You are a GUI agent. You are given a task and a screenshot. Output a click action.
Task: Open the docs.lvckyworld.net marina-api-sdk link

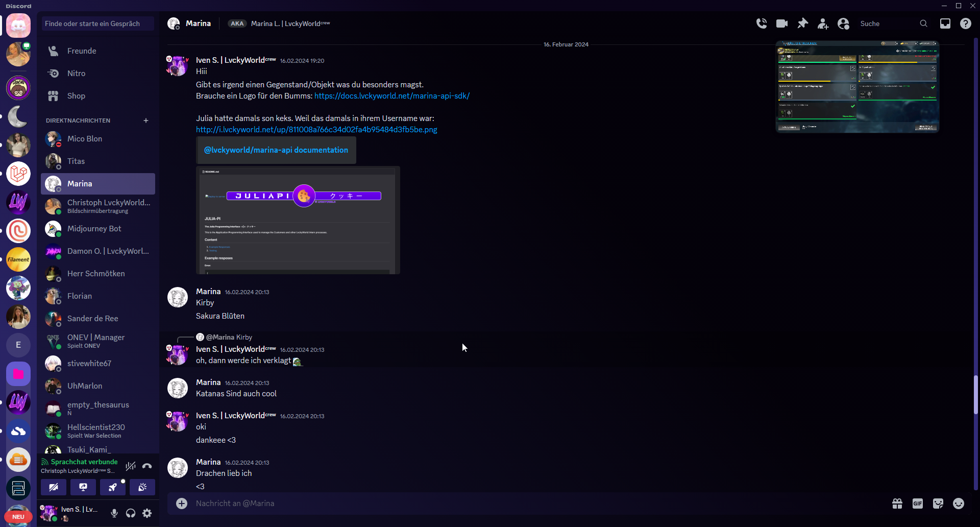pos(391,96)
